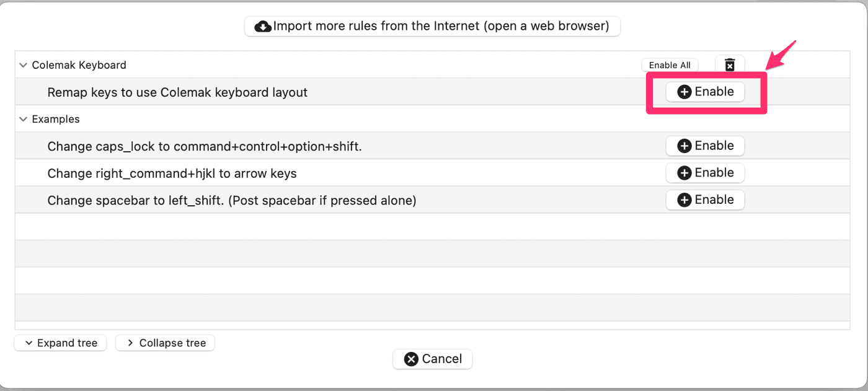The width and height of the screenshot is (868, 391).
Task: Click plus icon for caps_lock rule
Action: (x=684, y=146)
